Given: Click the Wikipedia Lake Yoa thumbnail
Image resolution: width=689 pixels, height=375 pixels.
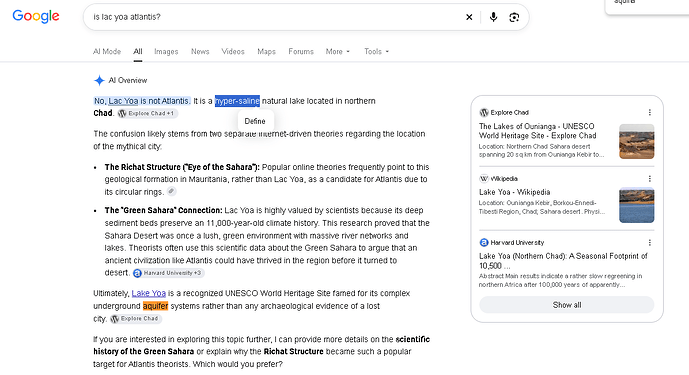Looking at the screenshot, I should pyautogui.click(x=637, y=205).
